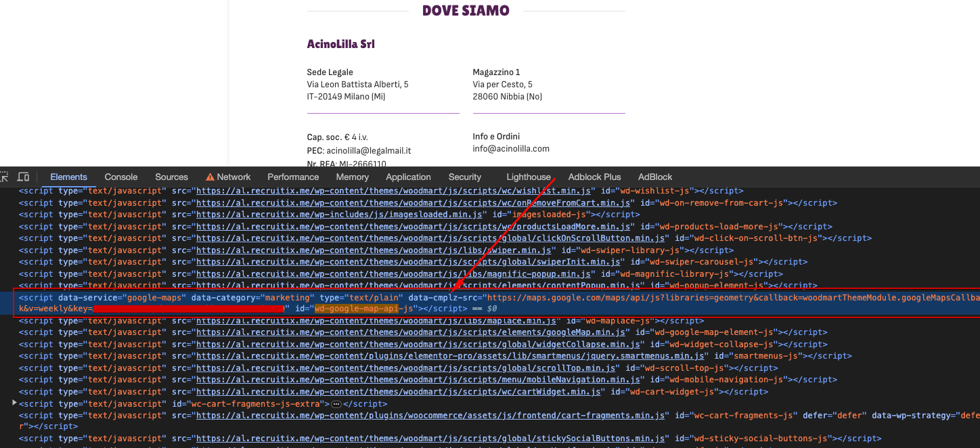980x448 pixels.
Task: Click the Sede Legale label
Action: 330,72
